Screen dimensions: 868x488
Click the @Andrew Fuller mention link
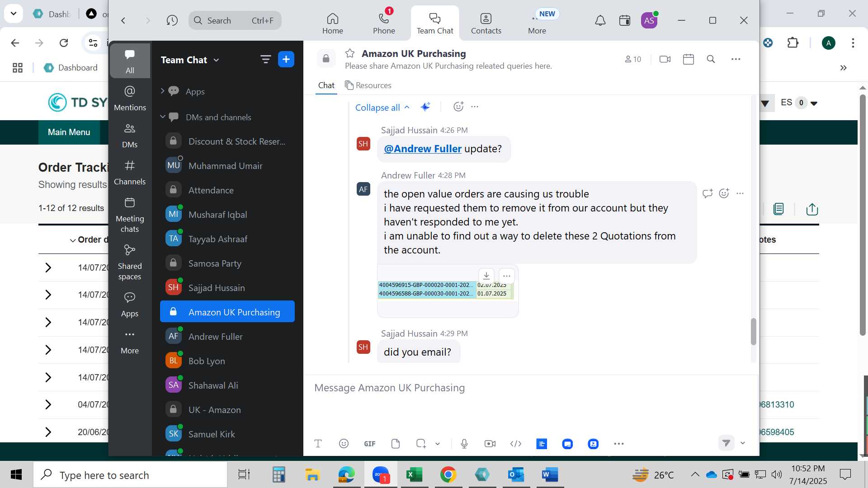point(423,149)
